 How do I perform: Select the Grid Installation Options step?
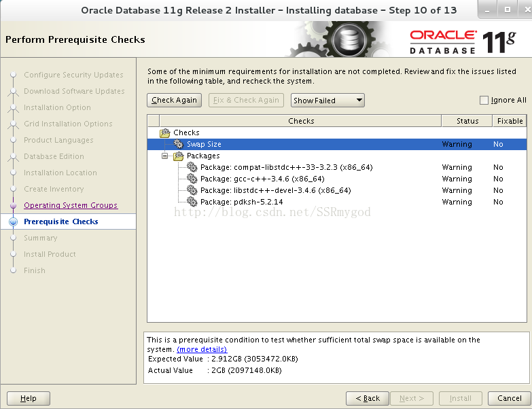[68, 124]
